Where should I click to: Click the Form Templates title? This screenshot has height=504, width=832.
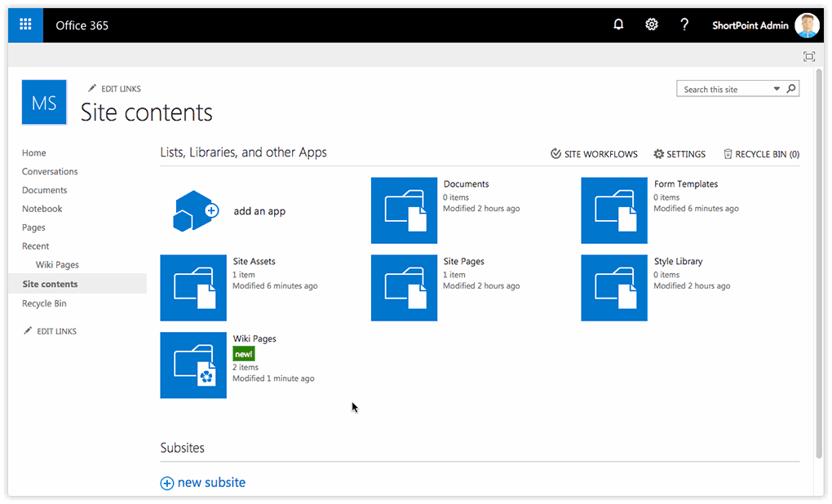685,184
